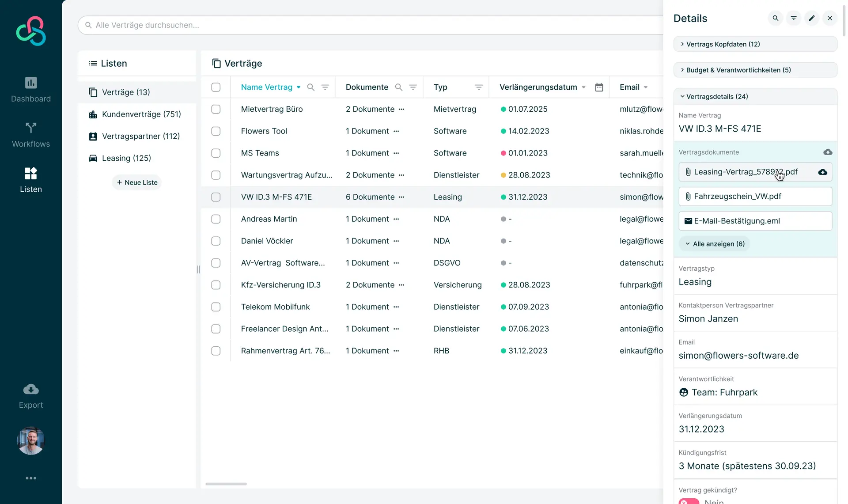Screen dimensions: 848x504
Task: Upload a document via Vertragsdokumente cloud icon
Action: pos(828,152)
